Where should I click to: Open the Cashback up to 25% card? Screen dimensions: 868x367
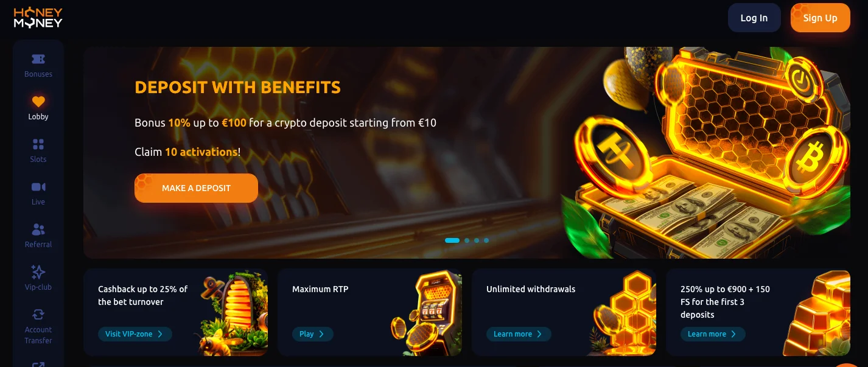[x=175, y=313]
